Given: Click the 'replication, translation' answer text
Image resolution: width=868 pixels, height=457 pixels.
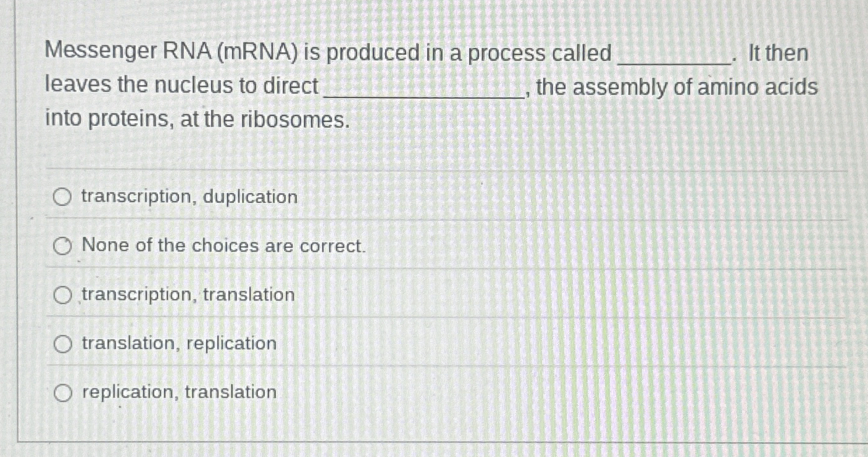Looking at the screenshot, I should [177, 393].
